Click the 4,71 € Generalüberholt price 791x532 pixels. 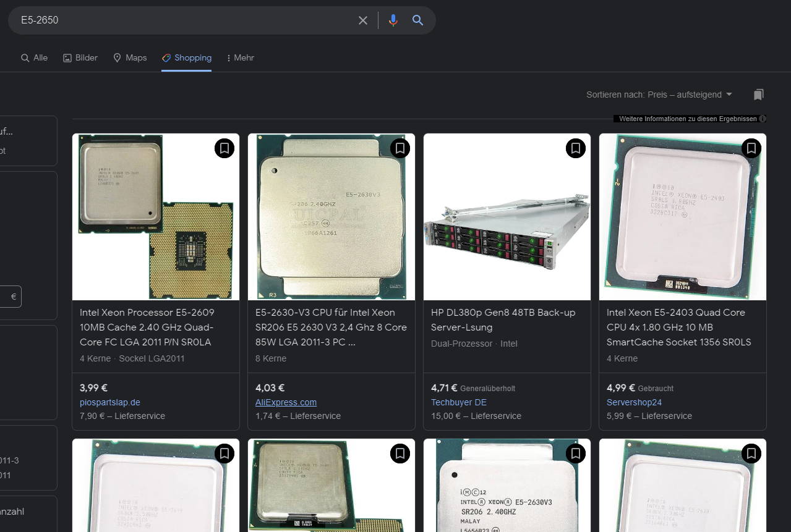[x=473, y=388]
